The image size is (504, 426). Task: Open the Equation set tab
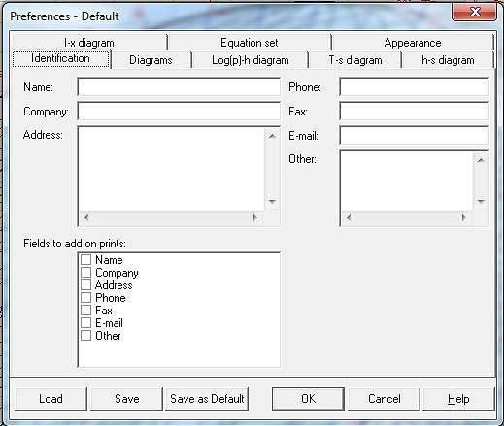point(250,43)
